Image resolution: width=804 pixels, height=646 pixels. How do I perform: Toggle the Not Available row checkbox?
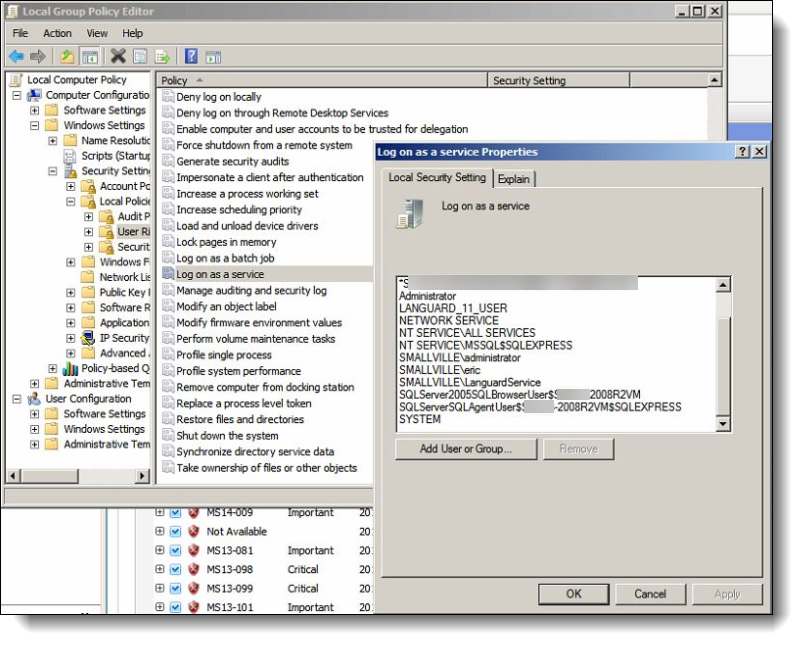click(x=175, y=532)
